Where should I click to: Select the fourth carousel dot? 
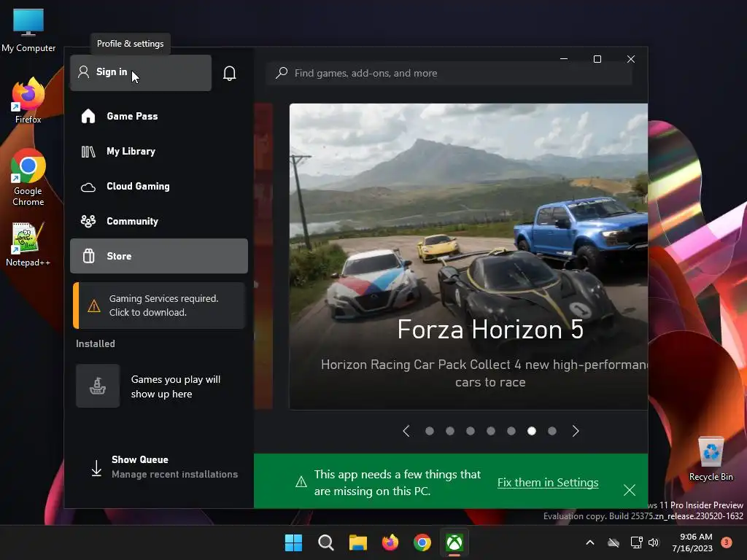491,431
